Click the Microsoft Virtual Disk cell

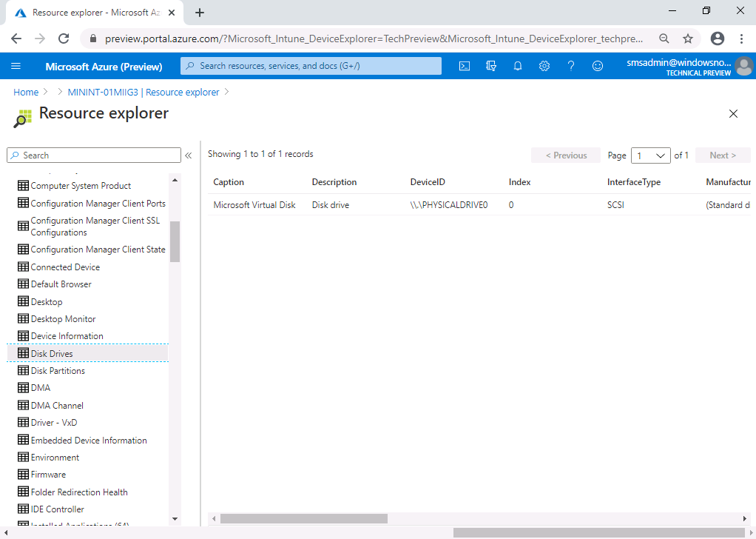pos(254,205)
